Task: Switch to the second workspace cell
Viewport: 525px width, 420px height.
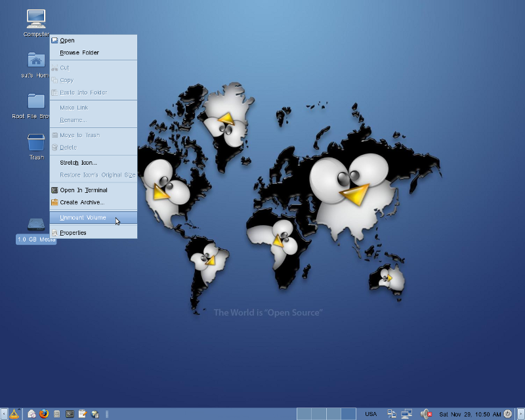Action: 319,414
